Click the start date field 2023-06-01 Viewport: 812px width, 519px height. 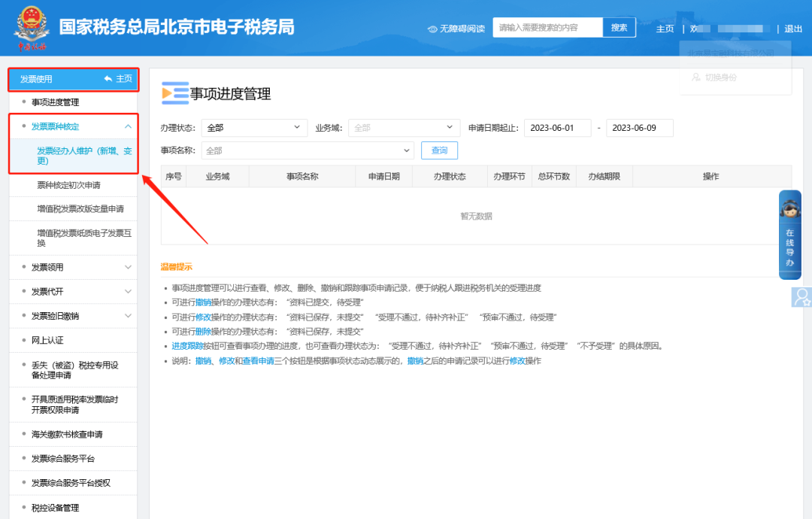point(557,128)
